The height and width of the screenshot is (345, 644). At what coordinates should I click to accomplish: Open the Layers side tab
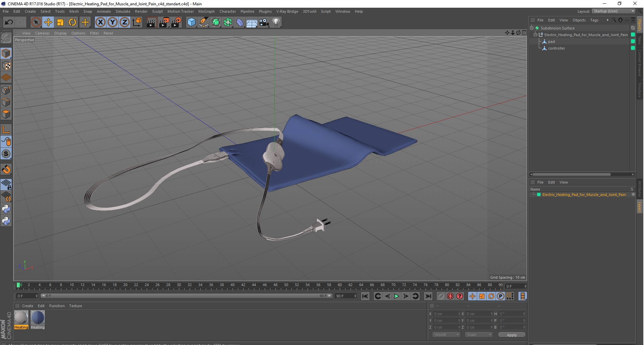point(639,207)
